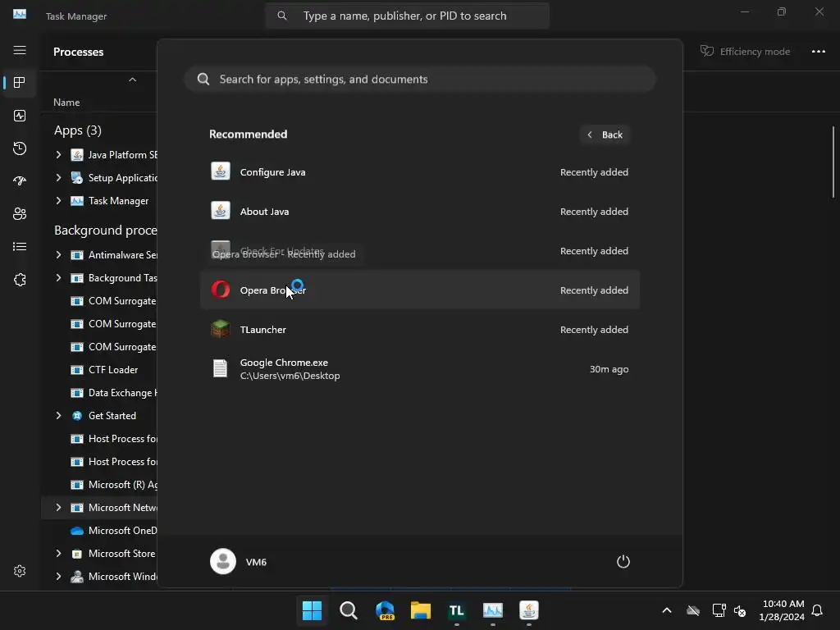Expand Microsoft Store process
The height and width of the screenshot is (630, 840).
58,554
